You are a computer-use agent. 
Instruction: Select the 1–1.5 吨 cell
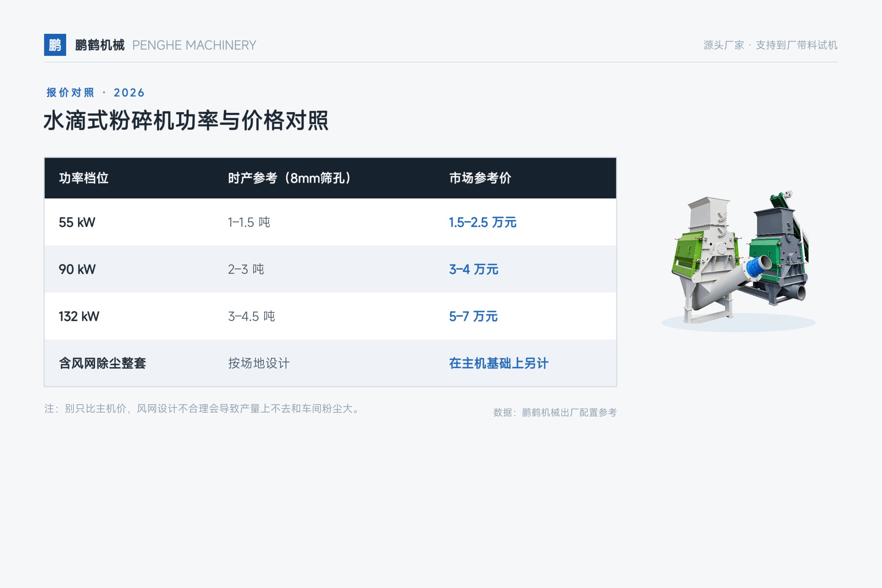click(249, 222)
